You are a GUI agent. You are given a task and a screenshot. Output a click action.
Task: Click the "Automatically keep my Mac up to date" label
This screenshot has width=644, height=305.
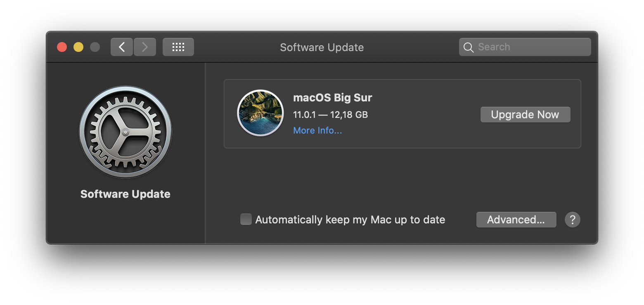pyautogui.click(x=350, y=220)
